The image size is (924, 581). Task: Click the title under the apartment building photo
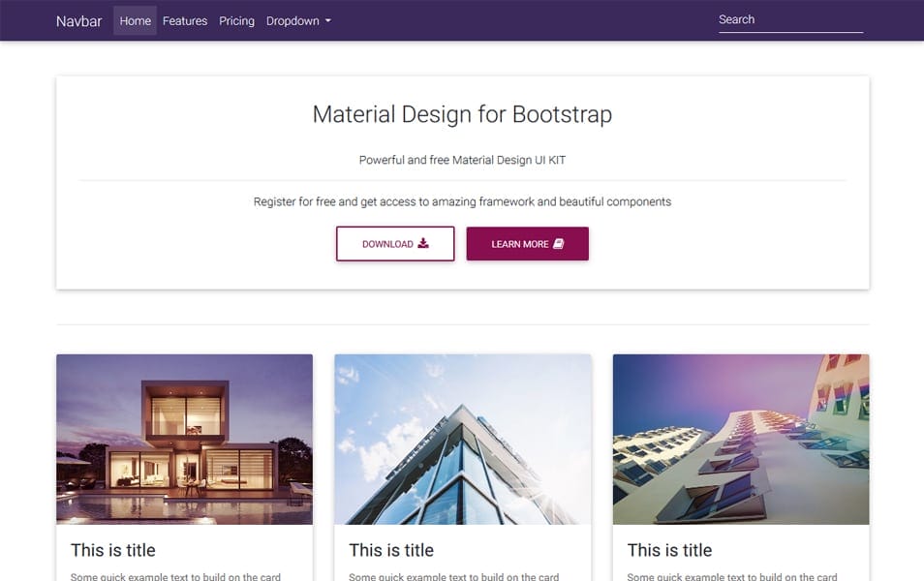pyautogui.click(x=669, y=550)
